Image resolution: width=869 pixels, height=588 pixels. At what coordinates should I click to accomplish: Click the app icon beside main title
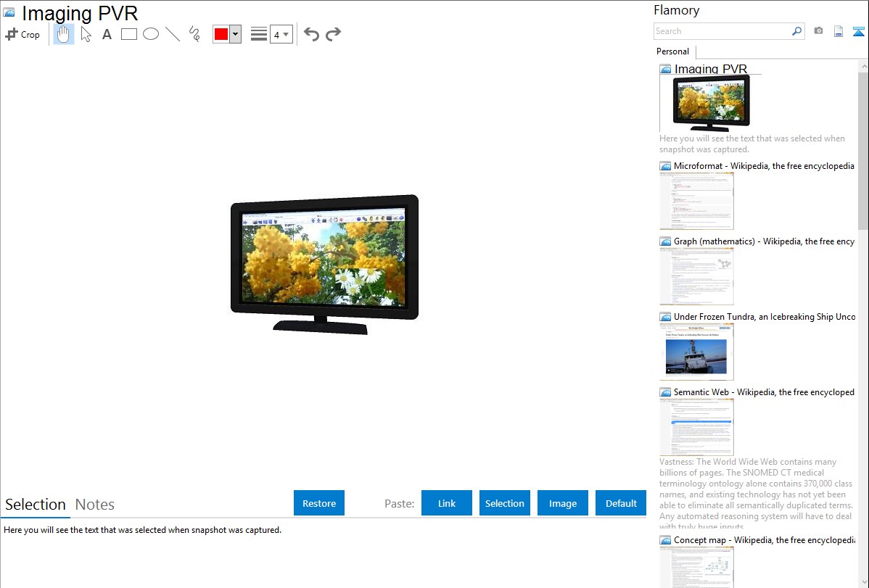coord(9,12)
